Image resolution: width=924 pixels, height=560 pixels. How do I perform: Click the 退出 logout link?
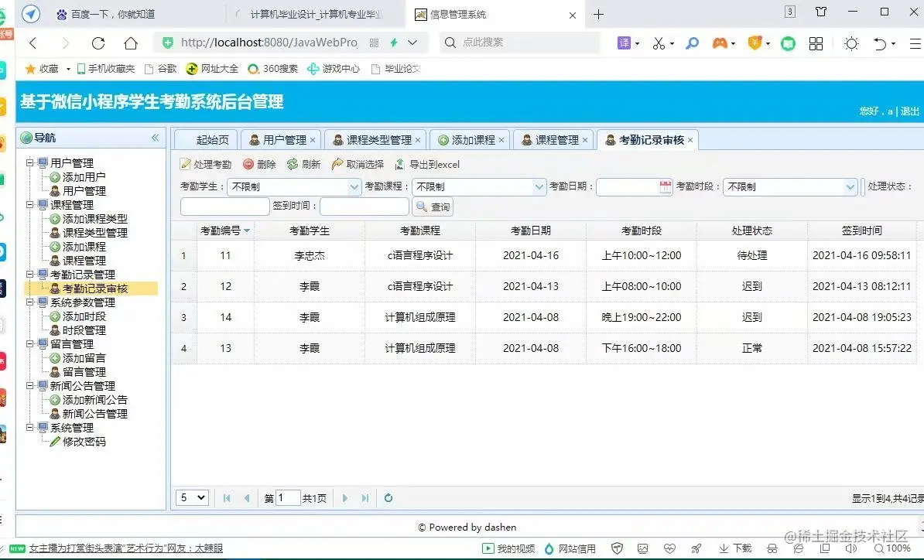(909, 111)
